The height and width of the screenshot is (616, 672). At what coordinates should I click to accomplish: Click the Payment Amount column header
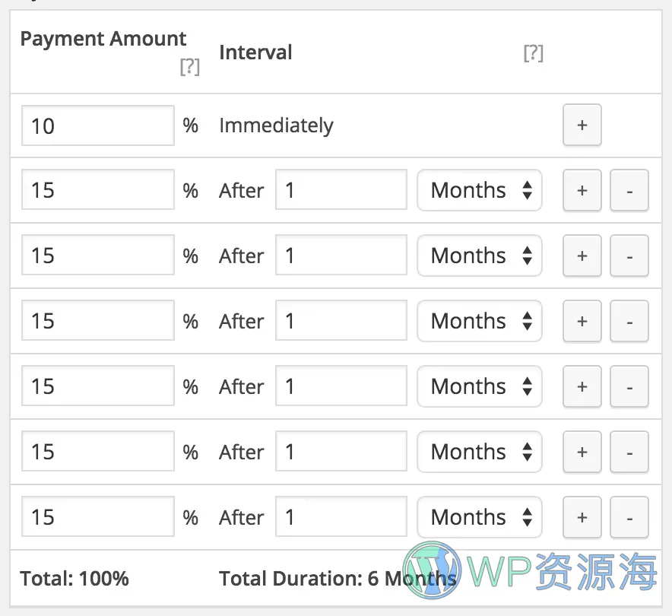click(103, 39)
